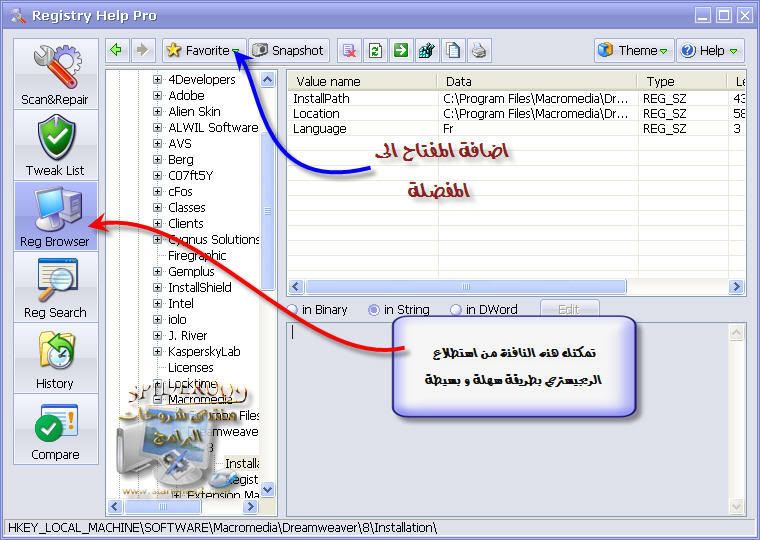Sort by the Value name column header
Image resolution: width=760 pixels, height=540 pixels.
[x=363, y=81]
